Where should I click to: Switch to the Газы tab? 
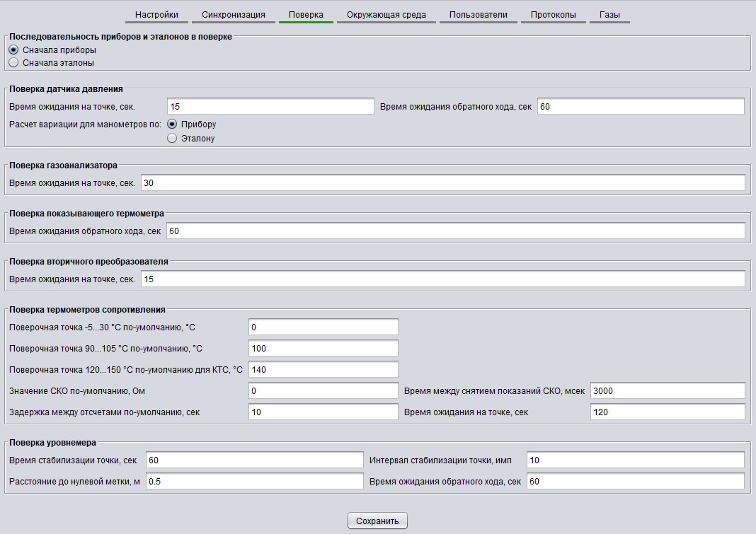[x=609, y=14]
